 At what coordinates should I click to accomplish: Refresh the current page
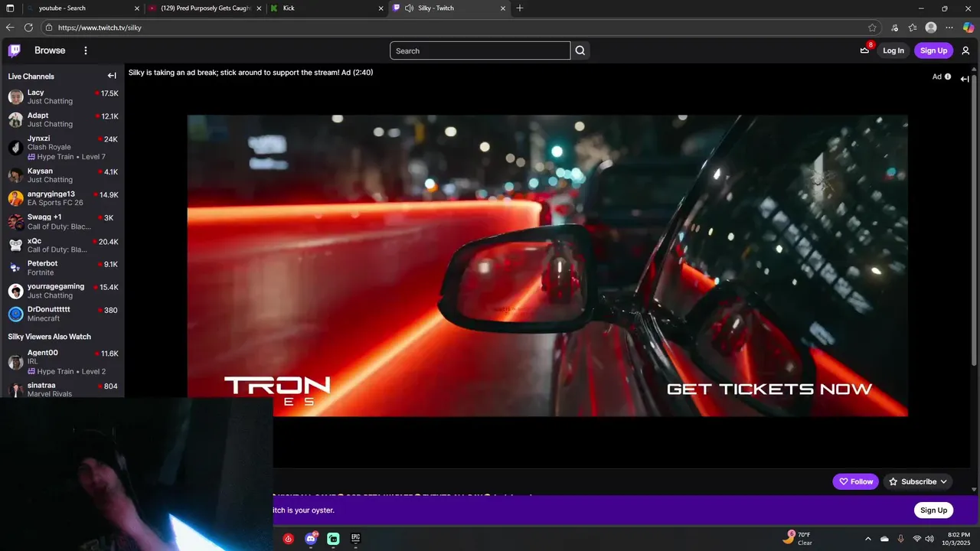click(28, 27)
